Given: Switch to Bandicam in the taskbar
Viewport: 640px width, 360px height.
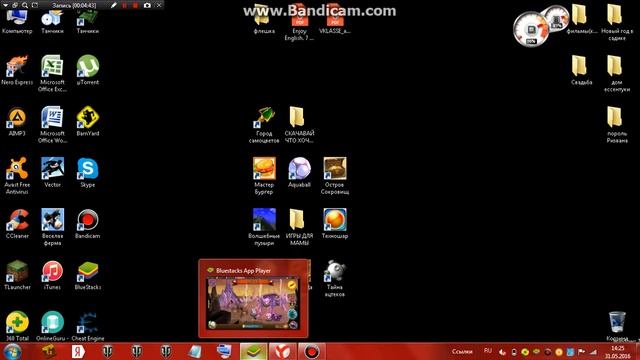Looking at the screenshot, I should pos(311,351).
